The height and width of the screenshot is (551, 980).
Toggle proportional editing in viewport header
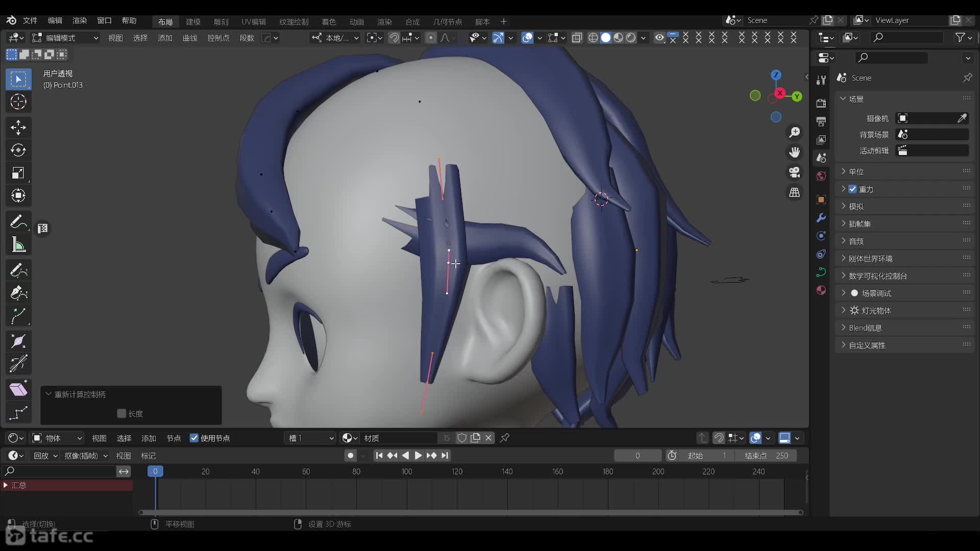tap(431, 38)
